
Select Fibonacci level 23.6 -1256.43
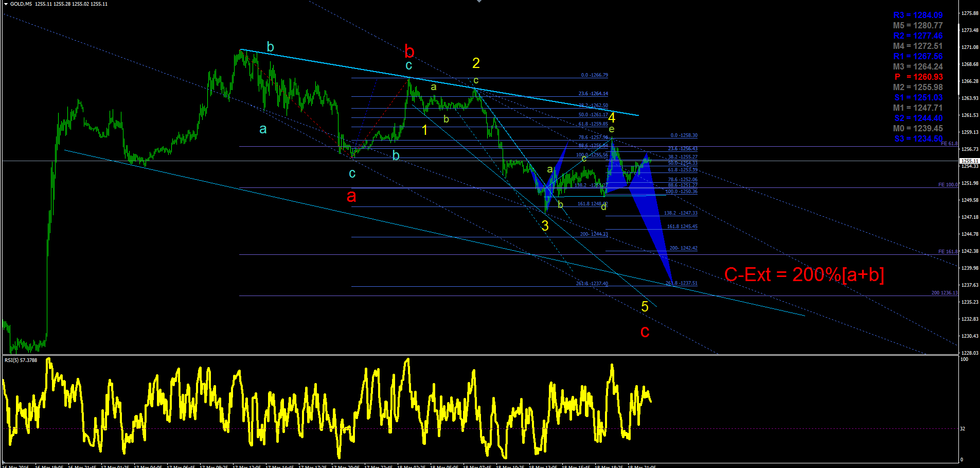pos(683,149)
